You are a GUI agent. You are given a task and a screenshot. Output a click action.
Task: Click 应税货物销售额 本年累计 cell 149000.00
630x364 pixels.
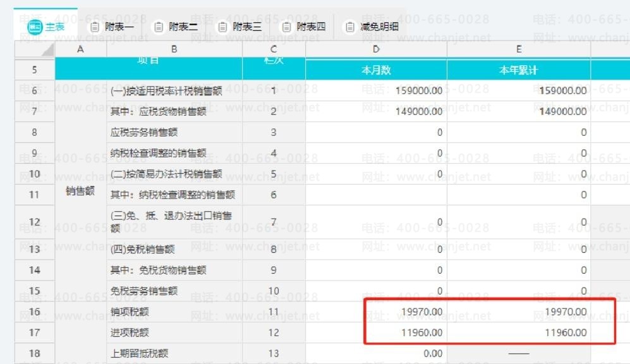pyautogui.click(x=519, y=111)
